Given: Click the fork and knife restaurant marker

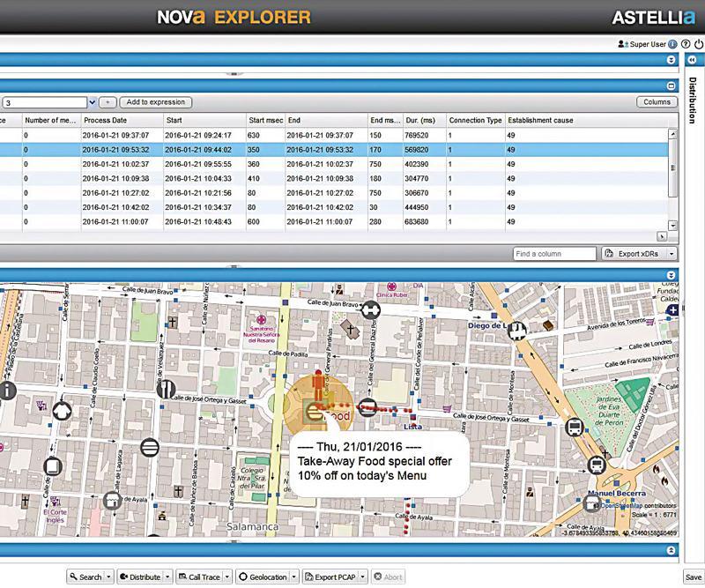Looking at the screenshot, I should coord(166,389).
